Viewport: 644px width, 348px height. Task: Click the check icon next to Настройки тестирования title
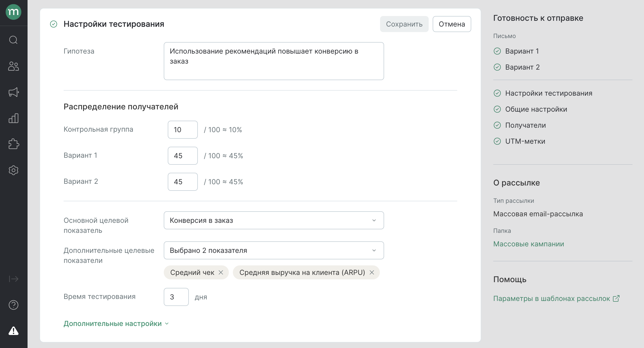pos(54,24)
